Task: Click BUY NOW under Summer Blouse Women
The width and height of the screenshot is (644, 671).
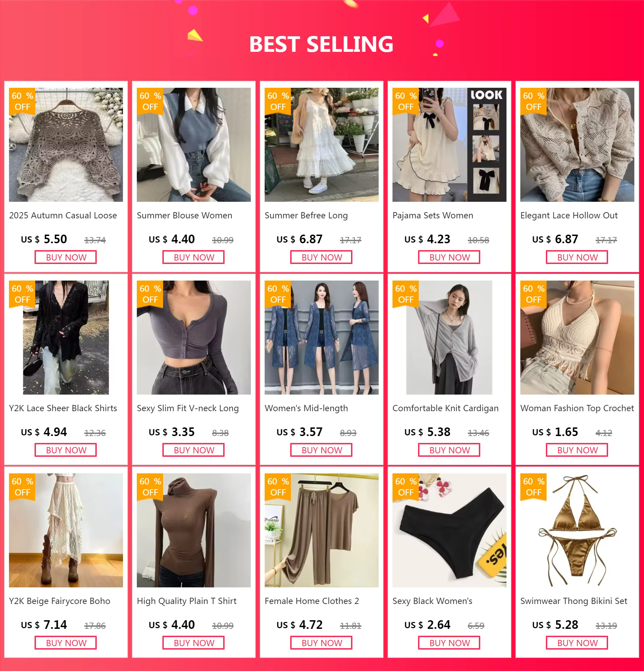Action: 193,257
